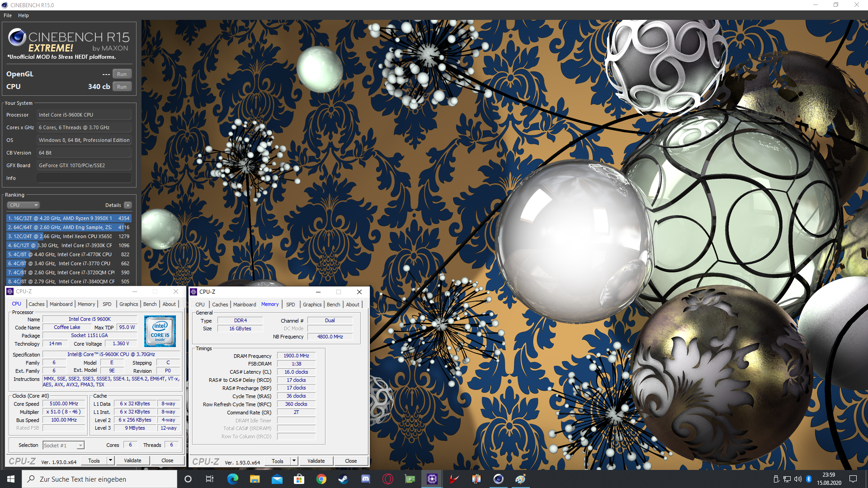Switch to CPU-Z via its taskbar icon
The height and width of the screenshot is (488, 868).
click(x=432, y=479)
